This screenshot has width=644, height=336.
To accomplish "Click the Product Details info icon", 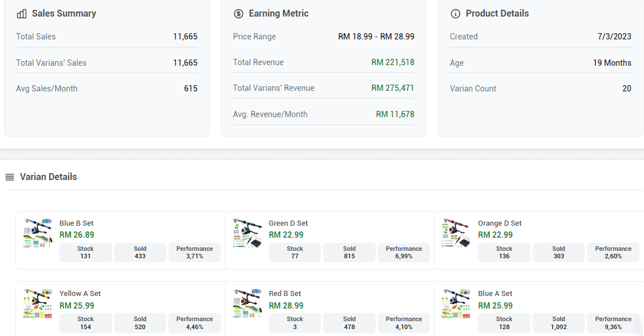I will (456, 14).
